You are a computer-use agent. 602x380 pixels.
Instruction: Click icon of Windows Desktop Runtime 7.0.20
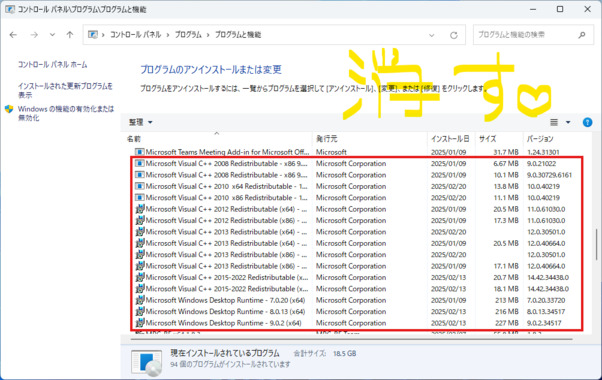click(x=140, y=300)
